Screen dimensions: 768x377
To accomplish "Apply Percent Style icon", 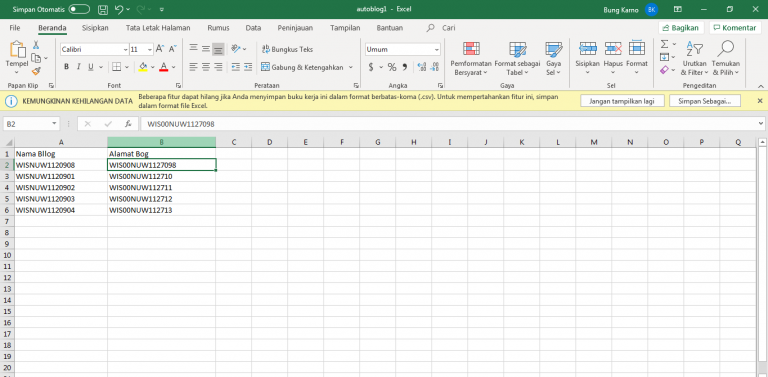I will click(x=392, y=67).
